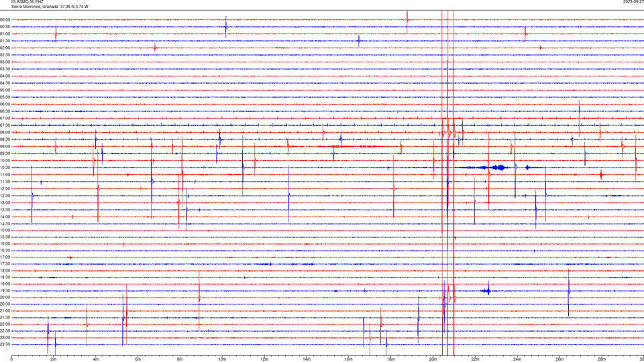Click the 18:00 time label
This screenshot has width=644, height=362.
coord(5,270)
